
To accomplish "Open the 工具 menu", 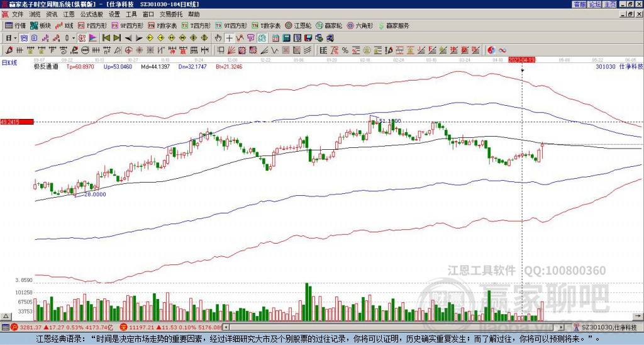I will (x=131, y=14).
